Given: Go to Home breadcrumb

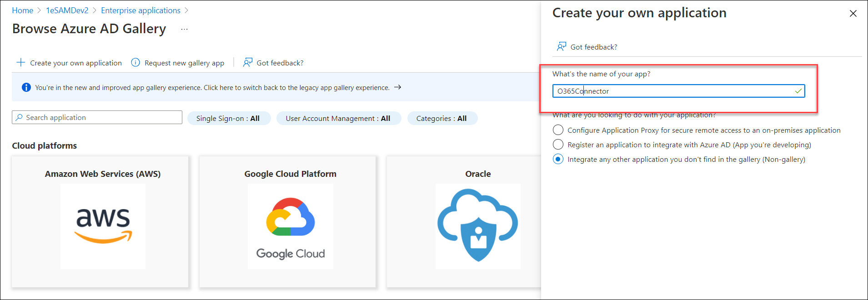Looking at the screenshot, I should point(22,10).
